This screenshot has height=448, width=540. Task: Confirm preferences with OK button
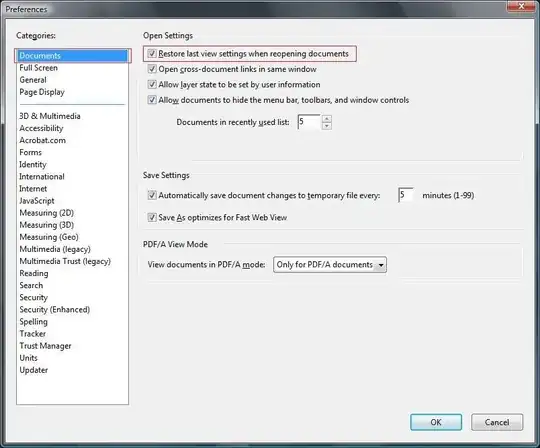[436, 422]
